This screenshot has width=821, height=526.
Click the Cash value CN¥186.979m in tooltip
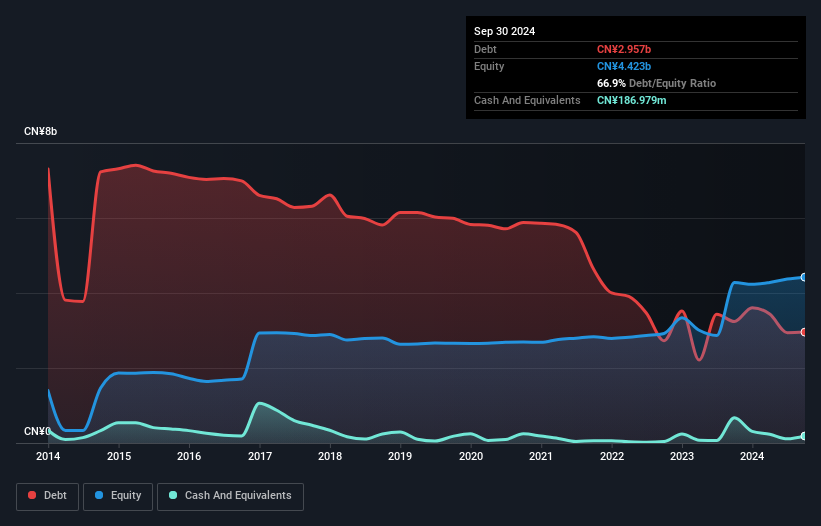[x=631, y=100]
